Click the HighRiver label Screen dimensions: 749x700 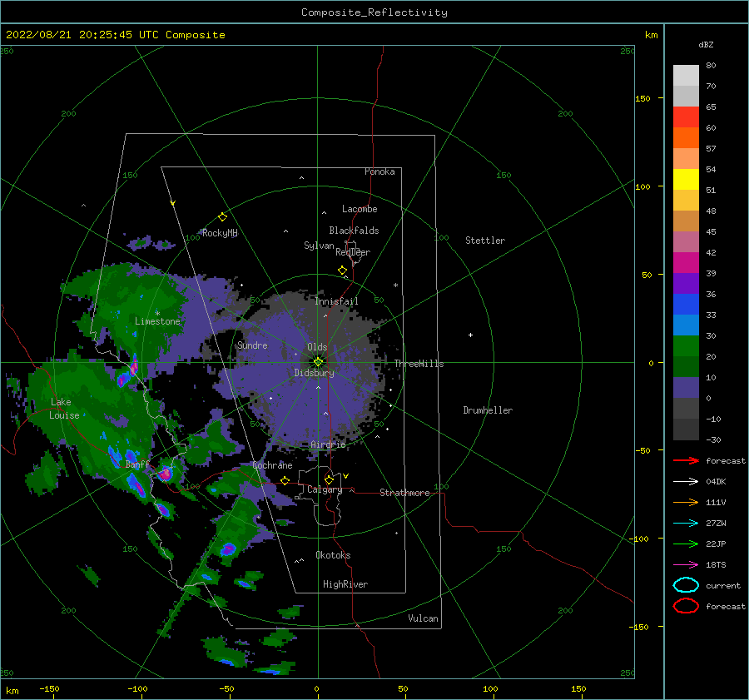click(x=345, y=584)
